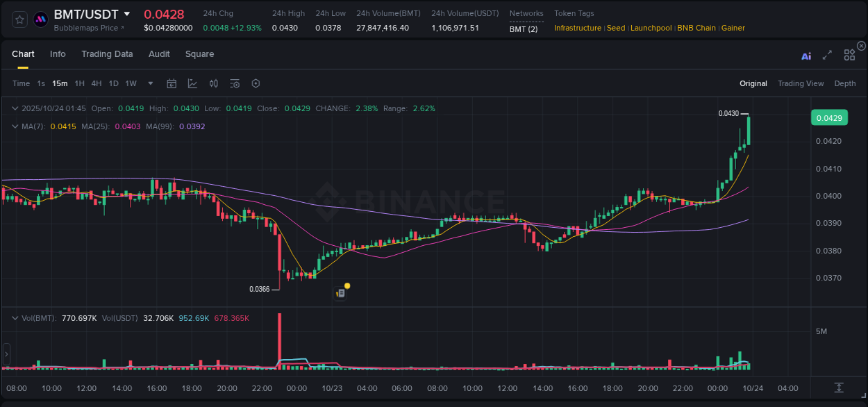The width and height of the screenshot is (868, 407).
Task: Open the chart style selector icon
Action: pyautogui.click(x=192, y=83)
